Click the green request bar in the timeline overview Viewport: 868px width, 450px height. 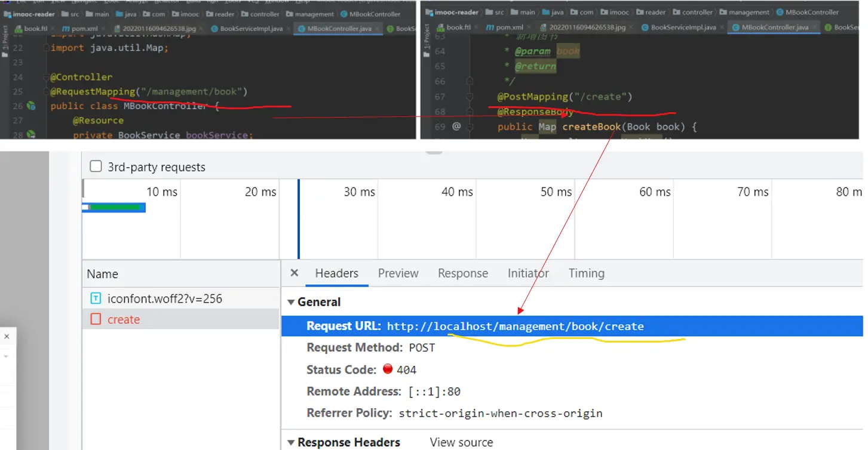pos(114,207)
